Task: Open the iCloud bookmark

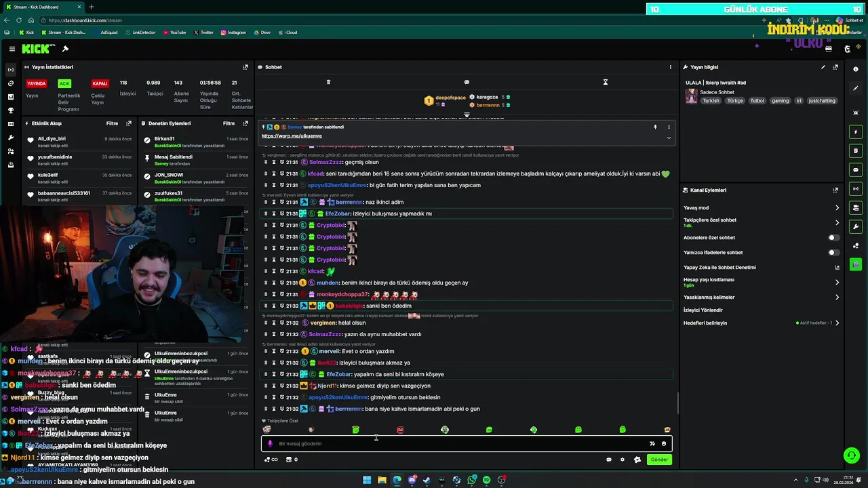Action: (x=288, y=33)
